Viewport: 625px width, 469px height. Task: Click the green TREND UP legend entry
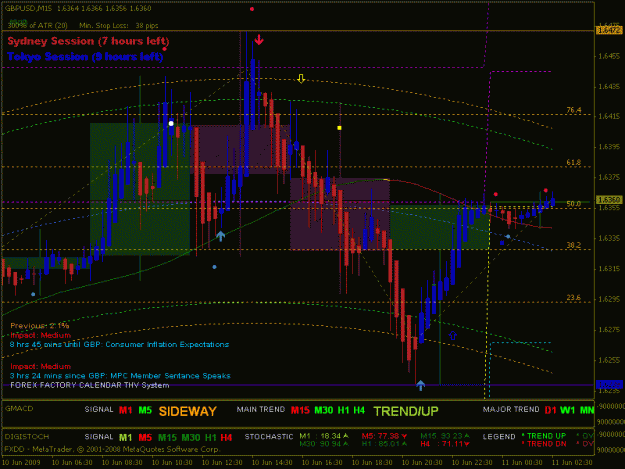click(544, 436)
